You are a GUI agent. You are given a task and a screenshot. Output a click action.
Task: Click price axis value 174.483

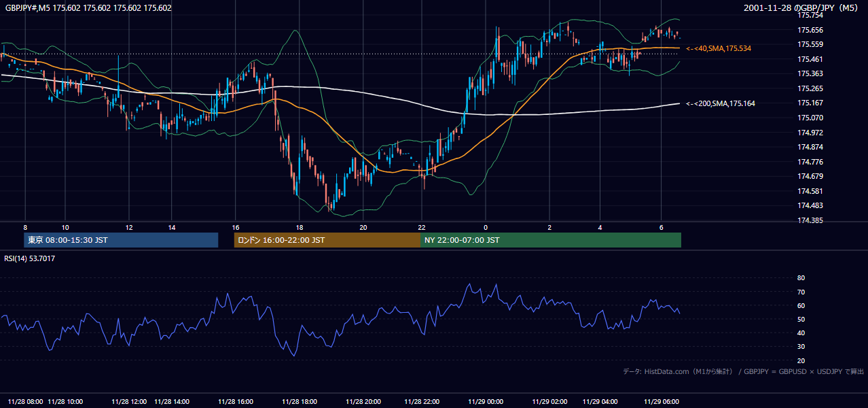click(x=810, y=205)
